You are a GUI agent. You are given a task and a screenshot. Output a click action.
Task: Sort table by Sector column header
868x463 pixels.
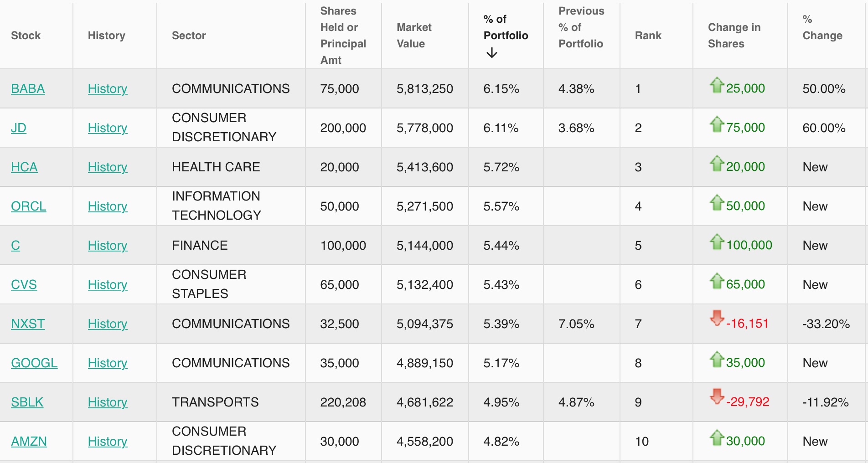point(189,36)
